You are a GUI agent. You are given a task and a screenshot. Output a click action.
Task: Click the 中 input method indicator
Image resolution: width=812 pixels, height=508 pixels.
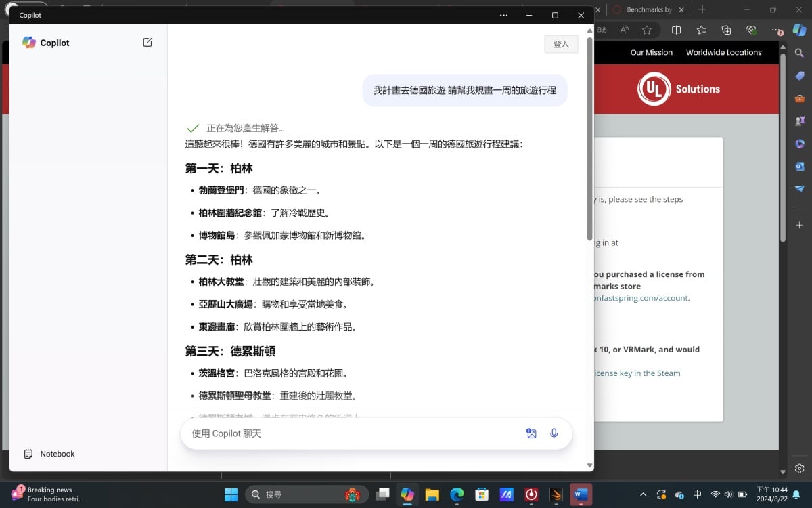[698, 494]
